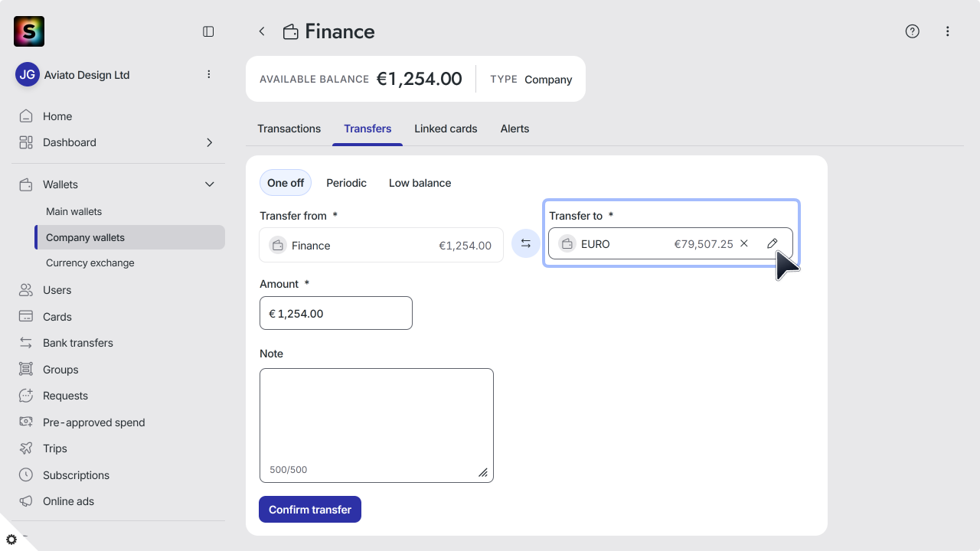This screenshot has height=551, width=980.
Task: Open the top-right more options menu
Action: [948, 31]
